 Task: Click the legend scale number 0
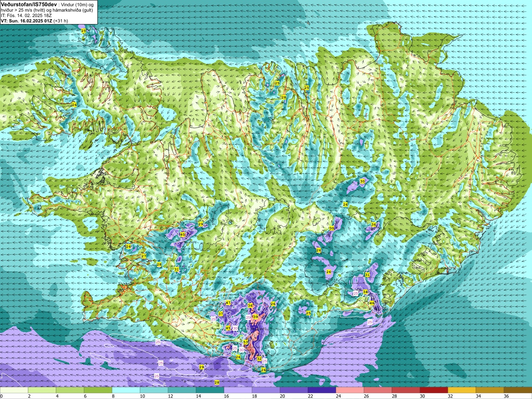click(1, 396)
